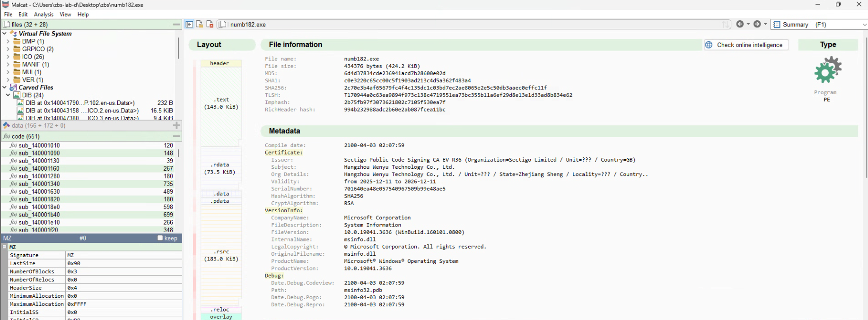
Task: Expand the MANIF (1) folder
Action: [x=8, y=64]
